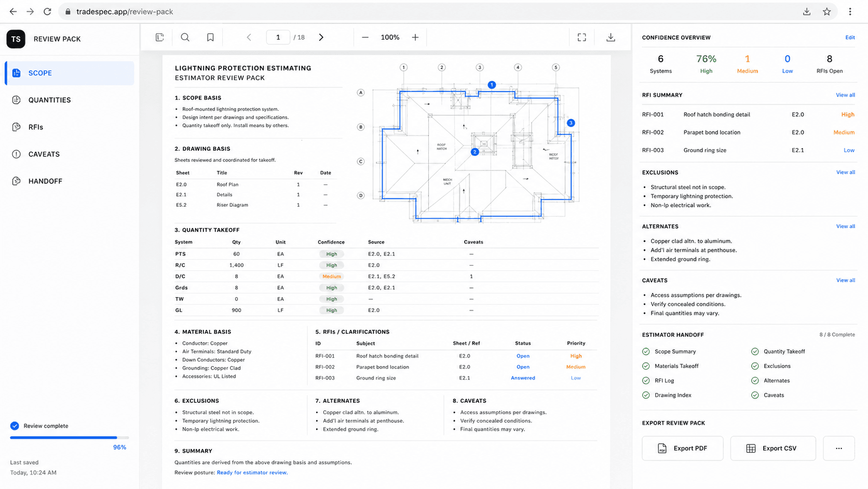
Task: View all Caveats
Action: pos(845,281)
